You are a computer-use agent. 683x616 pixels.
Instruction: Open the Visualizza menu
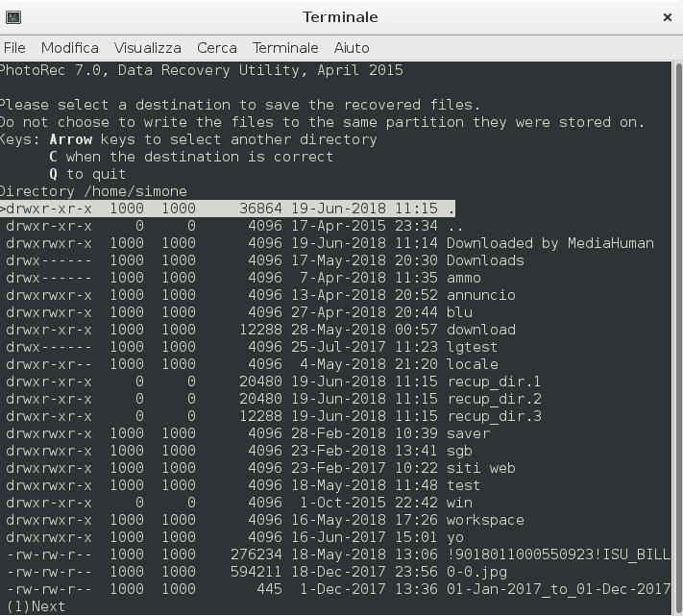point(147,47)
